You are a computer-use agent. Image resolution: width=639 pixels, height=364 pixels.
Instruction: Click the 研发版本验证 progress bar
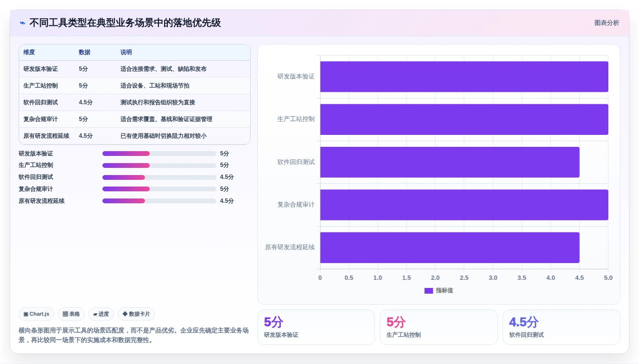[x=159, y=154]
